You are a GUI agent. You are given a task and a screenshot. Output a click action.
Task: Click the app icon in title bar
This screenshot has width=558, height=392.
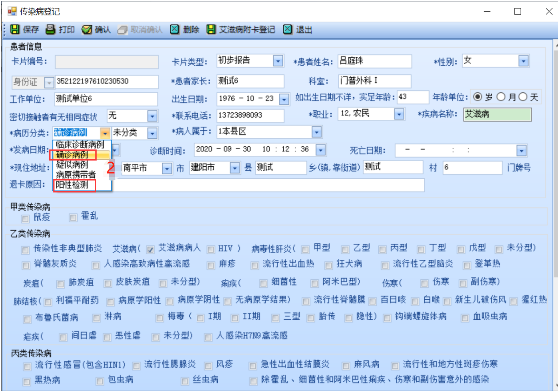pos(12,12)
